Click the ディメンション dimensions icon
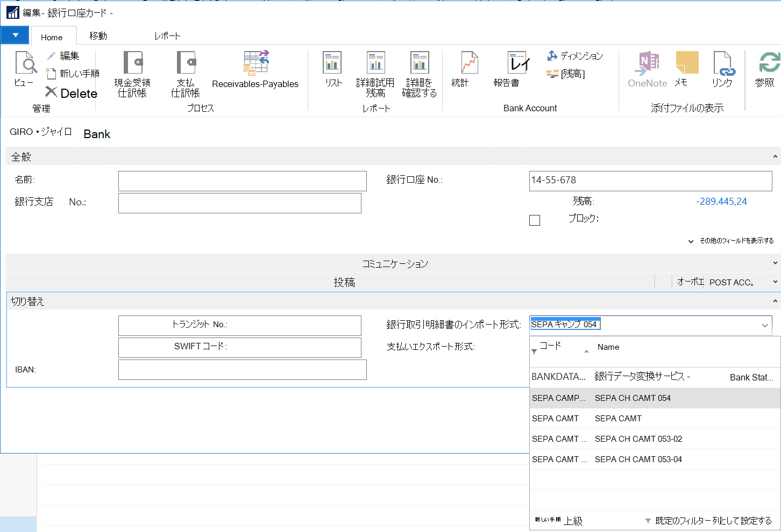The height and width of the screenshot is (532, 781). click(x=552, y=55)
